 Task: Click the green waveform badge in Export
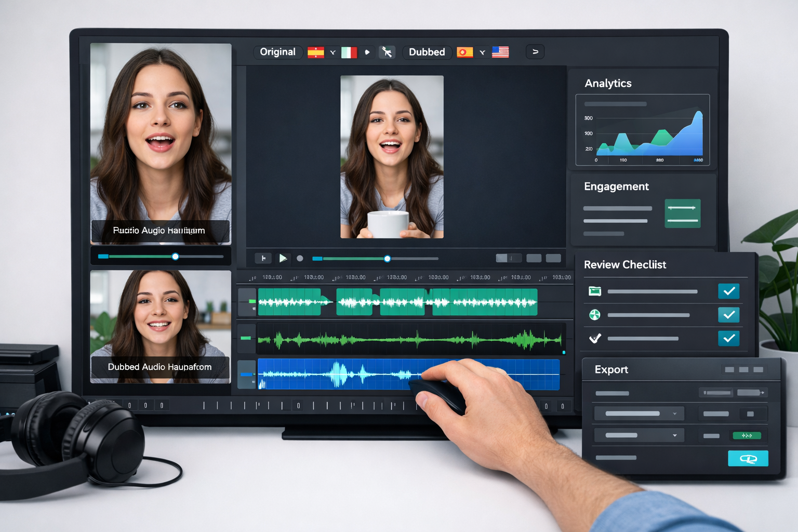point(747,435)
